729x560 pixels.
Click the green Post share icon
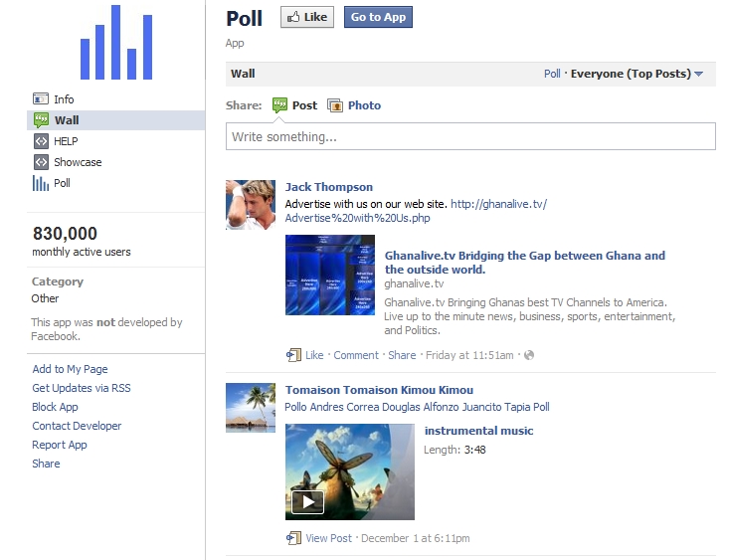tap(279, 105)
